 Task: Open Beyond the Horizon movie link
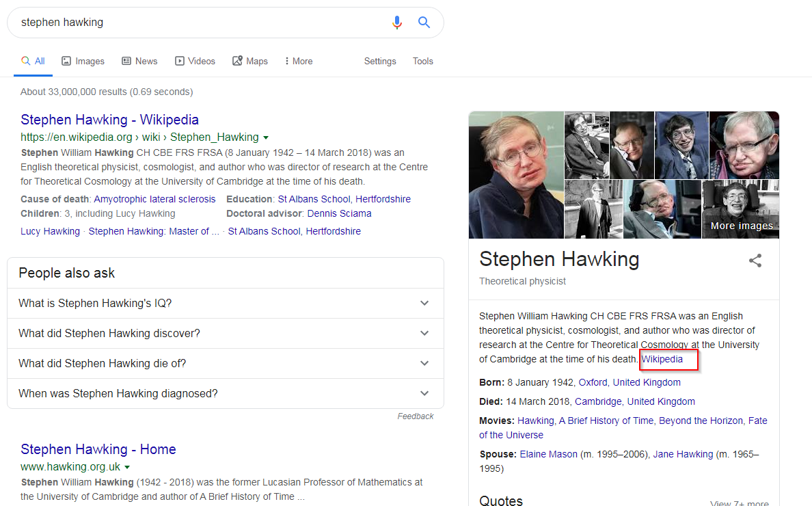click(x=701, y=421)
